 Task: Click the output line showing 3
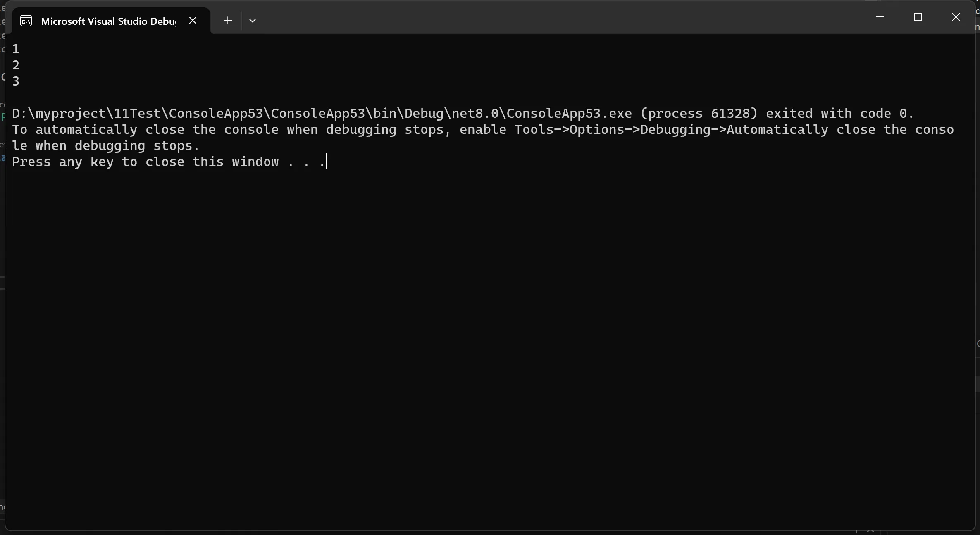(16, 81)
